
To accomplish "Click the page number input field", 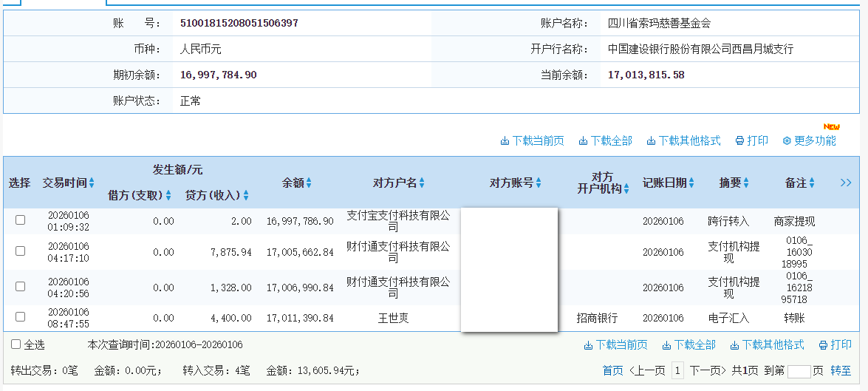I will click(799, 371).
